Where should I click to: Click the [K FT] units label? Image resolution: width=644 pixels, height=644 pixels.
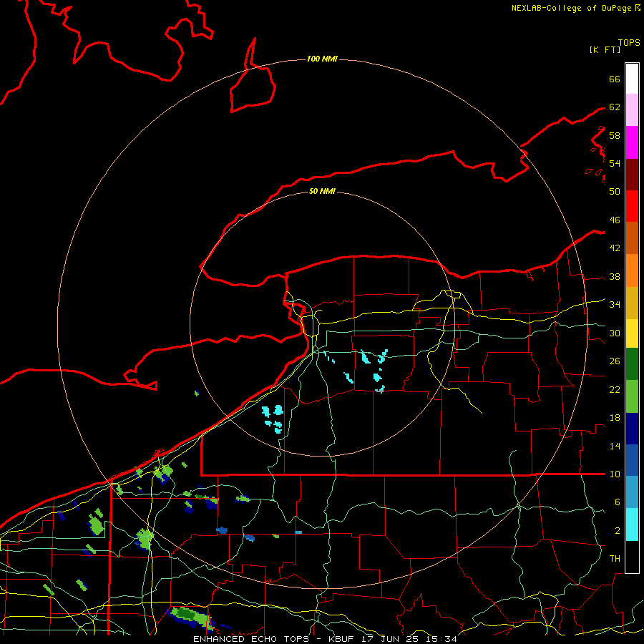[x=605, y=49]
